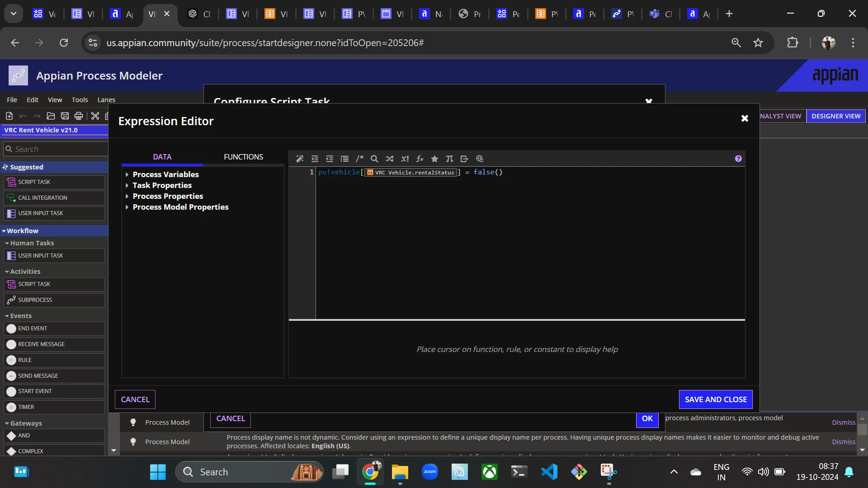The height and width of the screenshot is (488, 868).
Task: Select the Timer event palette item
Action: coord(54,407)
